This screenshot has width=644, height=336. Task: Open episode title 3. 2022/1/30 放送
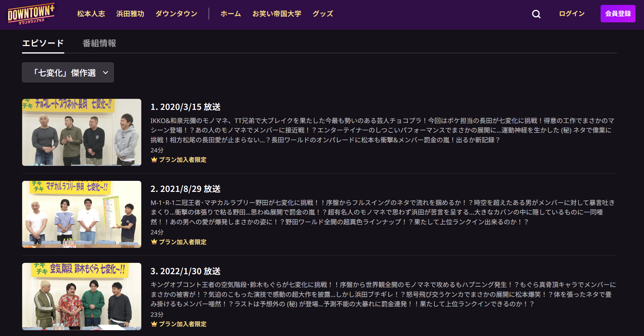(x=185, y=271)
